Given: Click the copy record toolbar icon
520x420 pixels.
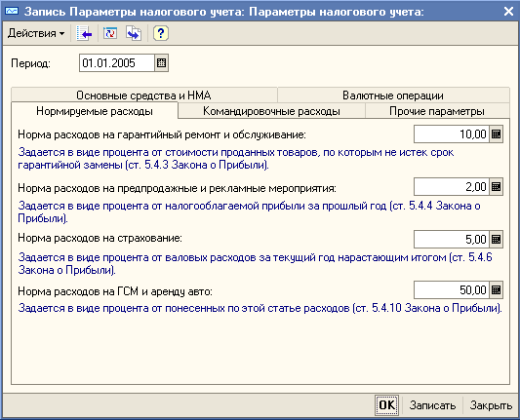Looking at the screenshot, I should [x=134, y=33].
